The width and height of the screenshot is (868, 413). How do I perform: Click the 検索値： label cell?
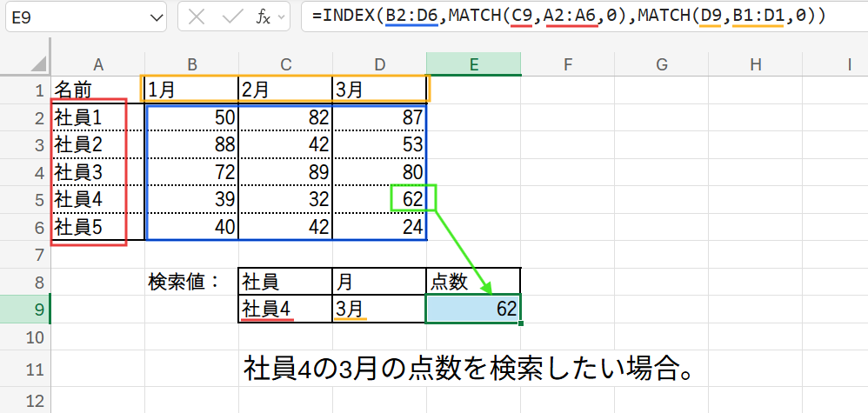[x=191, y=282]
